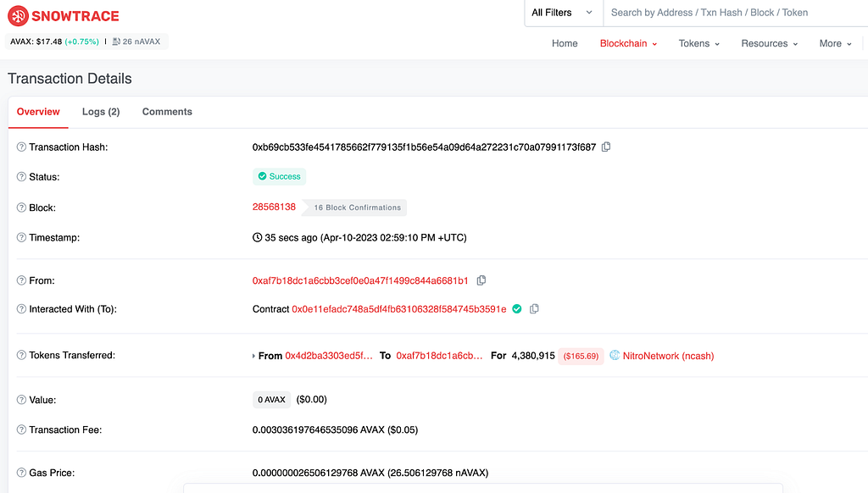This screenshot has width=868, height=493.
Task: Click the 16 Block Confirmations badge
Action: [354, 208]
